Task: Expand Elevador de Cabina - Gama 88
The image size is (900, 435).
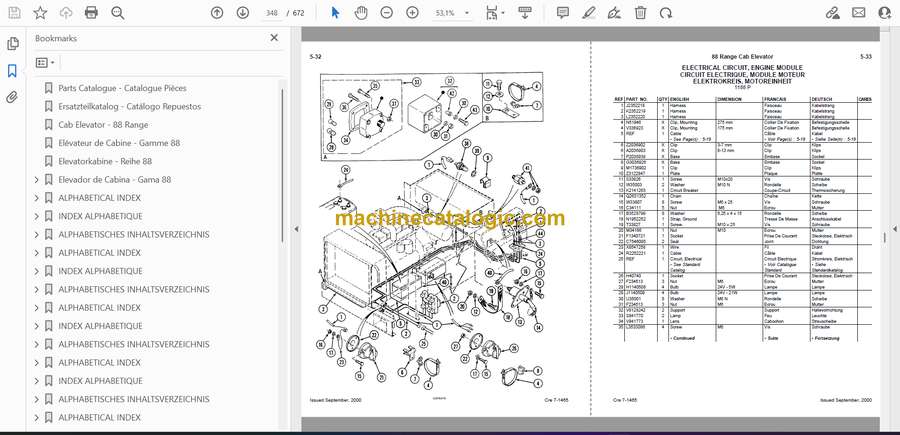Action: pyautogui.click(x=37, y=180)
